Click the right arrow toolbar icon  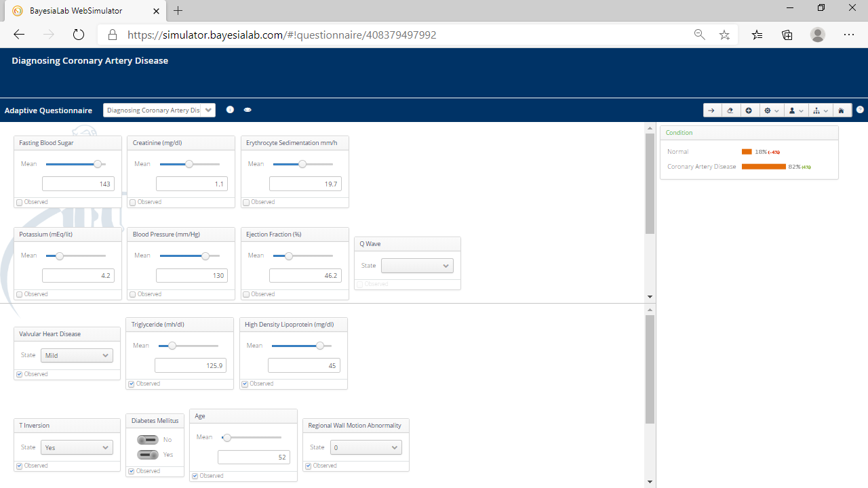pos(712,110)
